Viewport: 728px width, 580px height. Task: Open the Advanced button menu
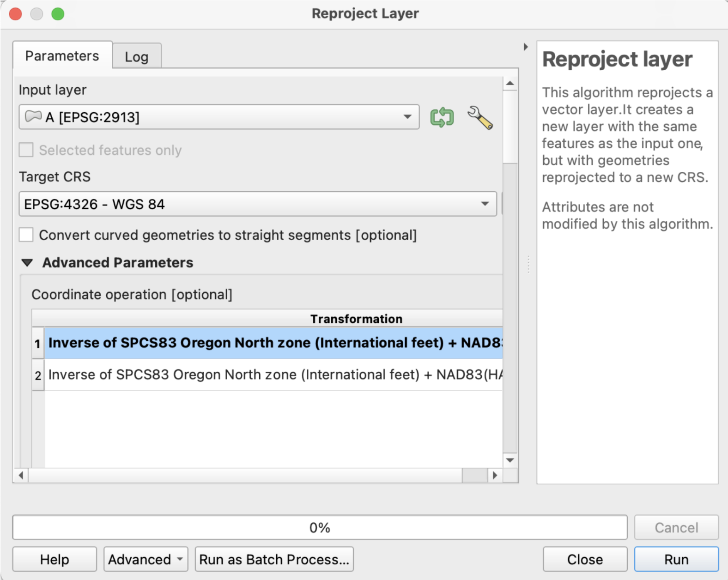[x=146, y=559]
